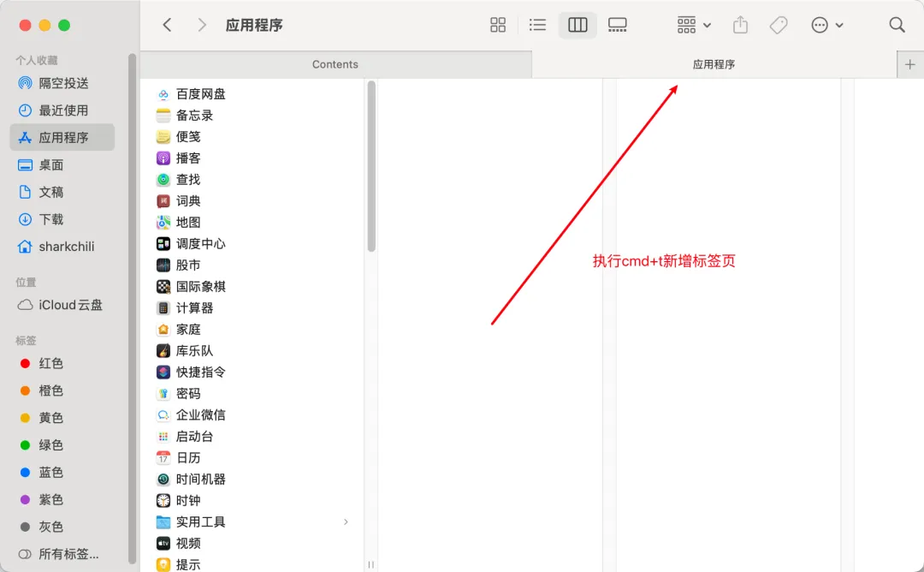Filter by 黄色 tag
This screenshot has width=924, height=572.
pos(62,418)
